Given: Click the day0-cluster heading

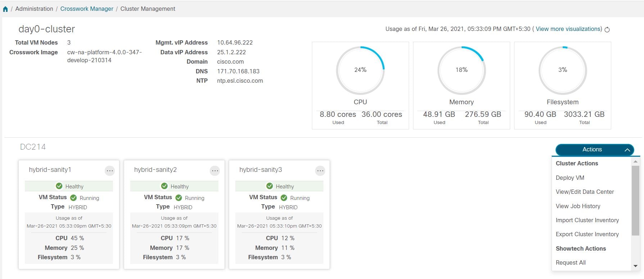Looking at the screenshot, I should [47, 29].
